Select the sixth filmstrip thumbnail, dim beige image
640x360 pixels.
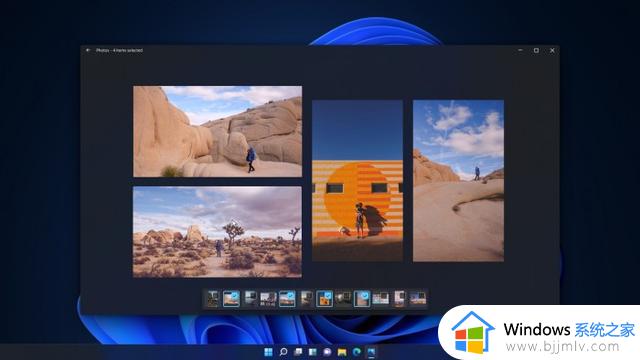[x=306, y=298]
